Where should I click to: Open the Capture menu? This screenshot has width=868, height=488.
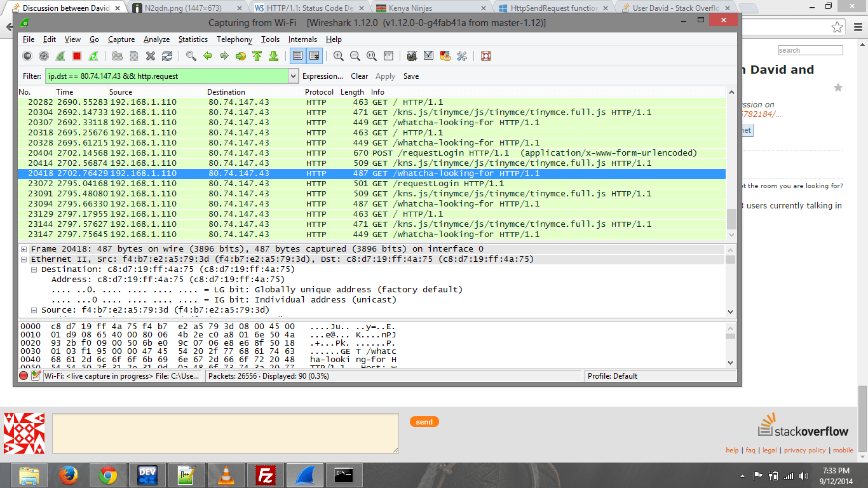121,39
